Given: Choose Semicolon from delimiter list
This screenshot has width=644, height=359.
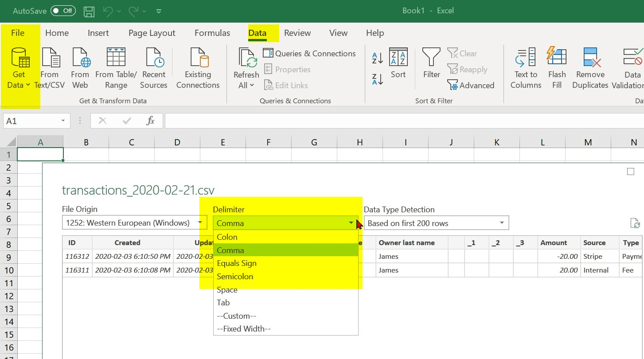Looking at the screenshot, I should pyautogui.click(x=235, y=277).
